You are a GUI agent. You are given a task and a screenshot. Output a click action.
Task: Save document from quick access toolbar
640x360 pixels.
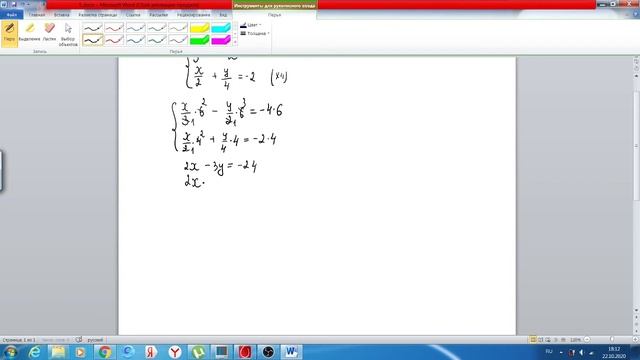tap(13, 4)
